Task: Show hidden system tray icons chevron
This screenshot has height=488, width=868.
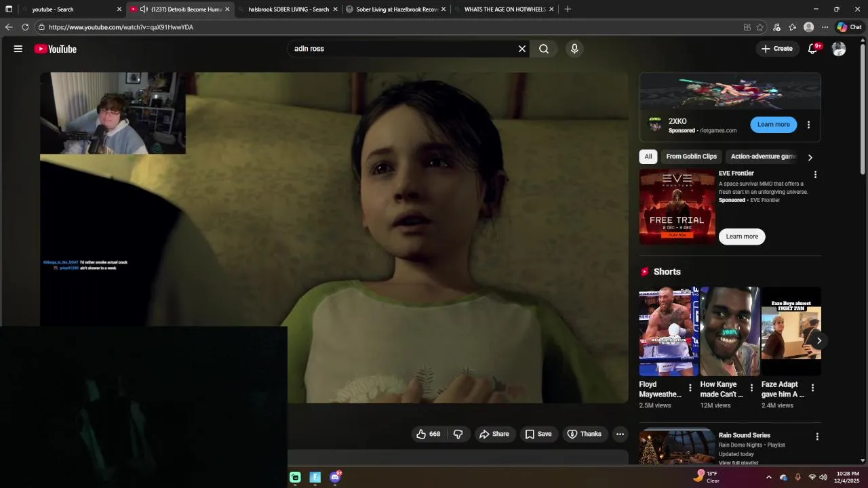Action: click(x=768, y=477)
